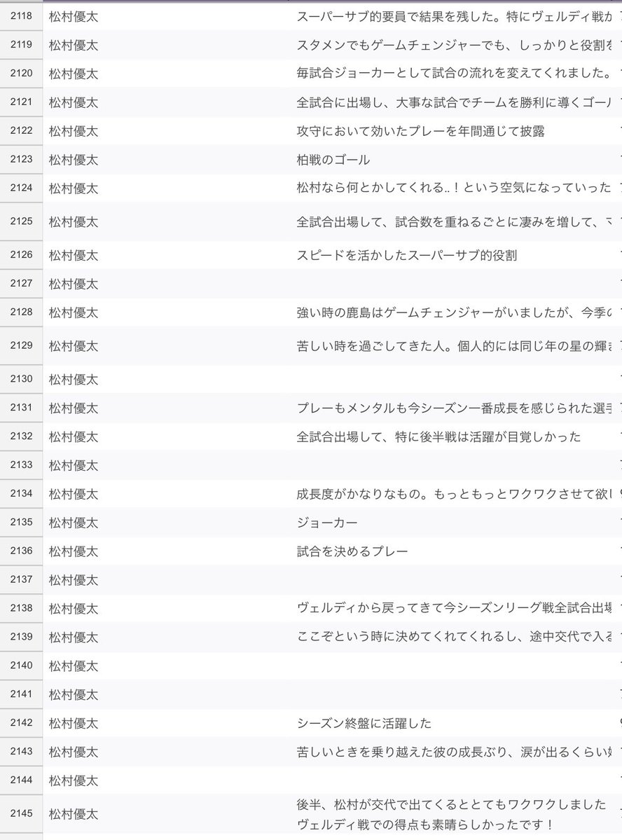
Task: Select row header 2127
Action: (x=21, y=284)
